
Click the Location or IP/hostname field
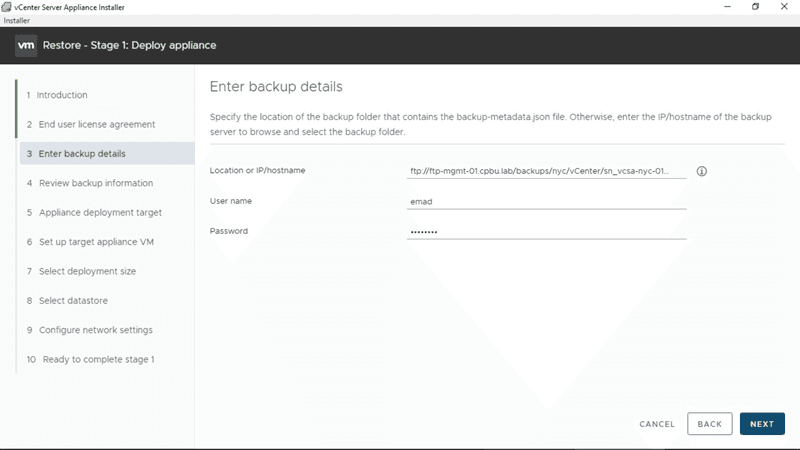click(x=546, y=171)
